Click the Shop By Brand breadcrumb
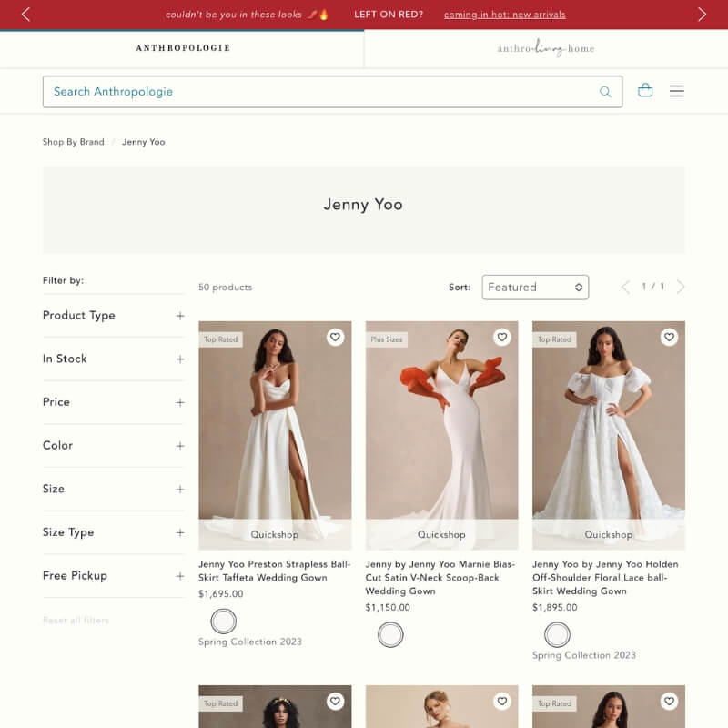Image resolution: width=728 pixels, height=728 pixels. pos(74,142)
